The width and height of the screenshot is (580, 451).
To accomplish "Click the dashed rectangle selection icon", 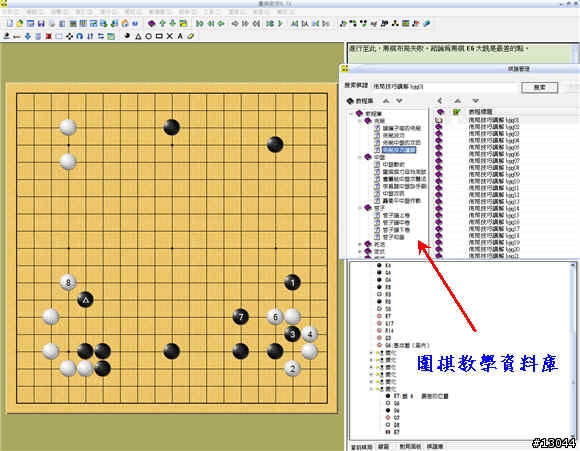I will pos(58,36).
